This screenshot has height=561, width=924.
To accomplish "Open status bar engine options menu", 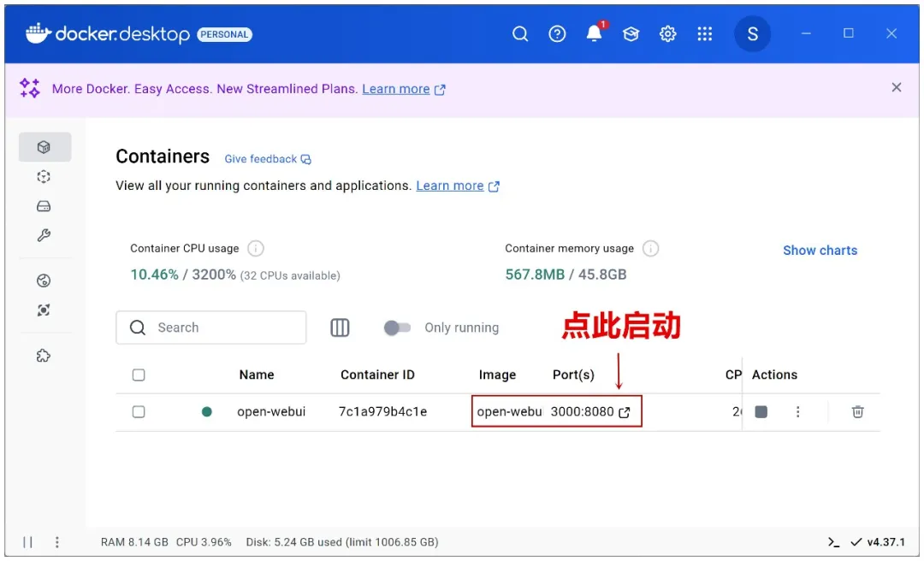I will pos(57,542).
